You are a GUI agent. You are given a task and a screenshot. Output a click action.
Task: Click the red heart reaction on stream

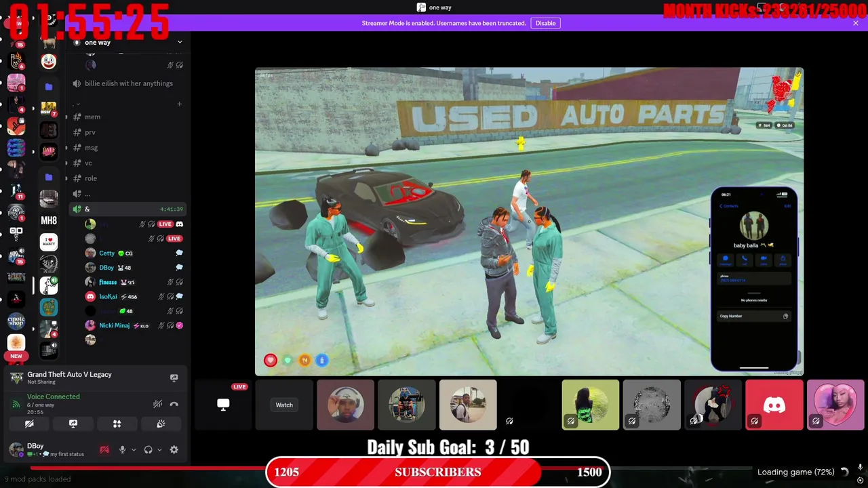[x=271, y=361]
